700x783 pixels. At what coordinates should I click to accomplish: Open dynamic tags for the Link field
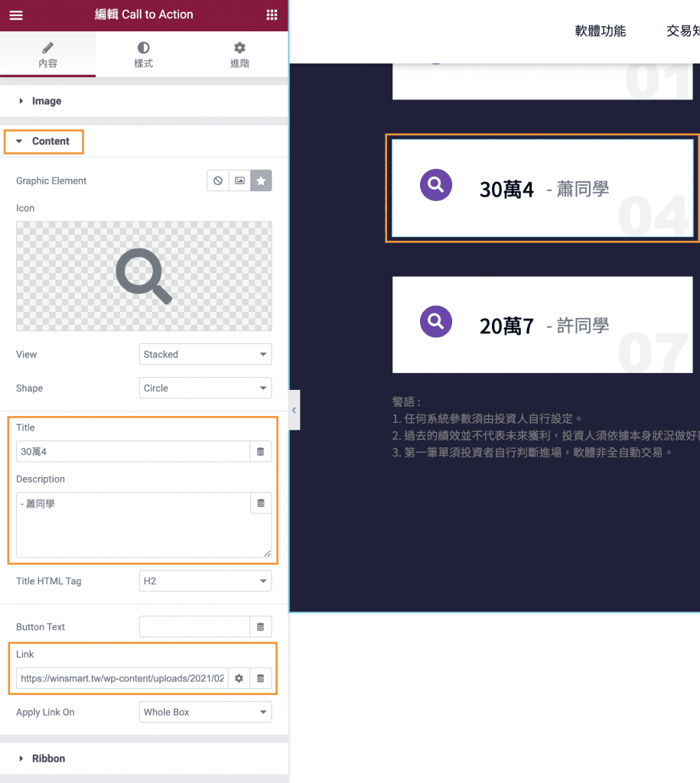pyautogui.click(x=261, y=677)
